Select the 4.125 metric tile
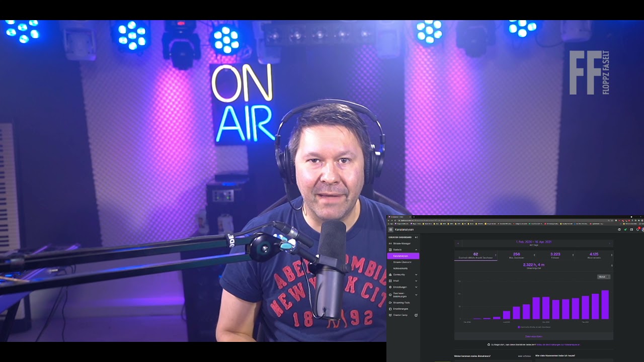 tap(594, 255)
